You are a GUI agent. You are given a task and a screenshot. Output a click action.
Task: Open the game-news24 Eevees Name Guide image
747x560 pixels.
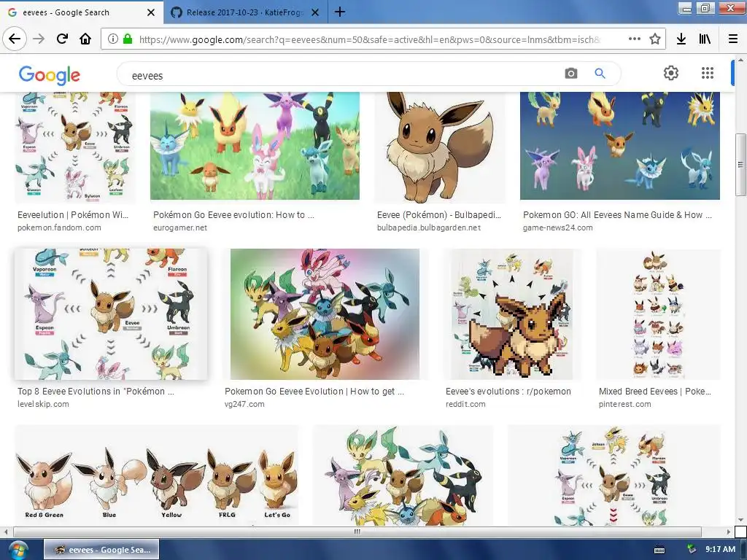(x=620, y=146)
